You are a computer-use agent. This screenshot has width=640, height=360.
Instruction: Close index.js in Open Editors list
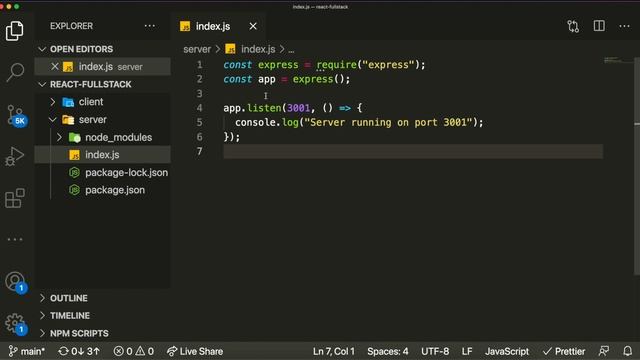[55, 67]
